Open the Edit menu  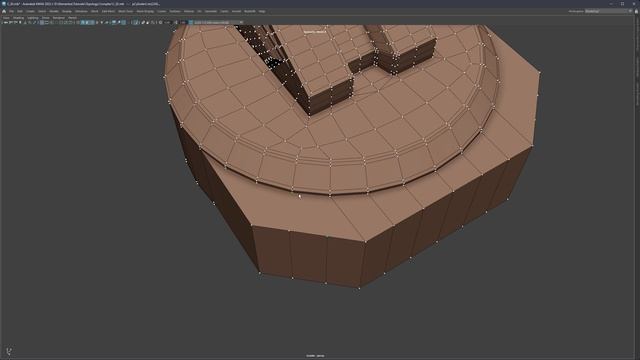(20, 11)
